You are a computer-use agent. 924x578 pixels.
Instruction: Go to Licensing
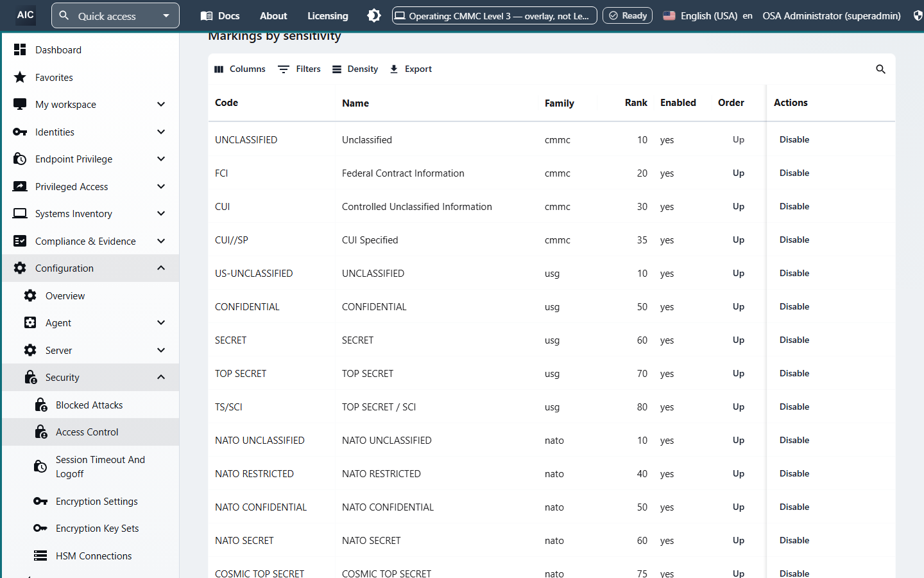click(328, 15)
